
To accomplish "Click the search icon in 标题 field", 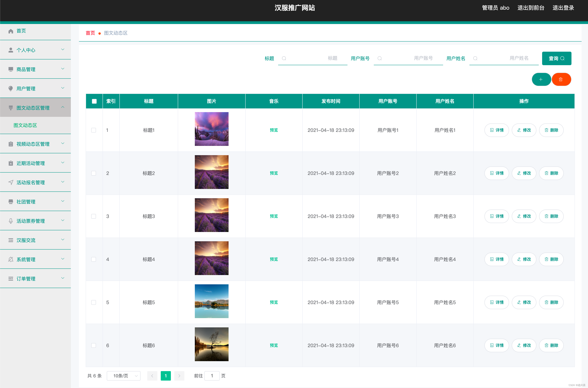I will point(284,58).
